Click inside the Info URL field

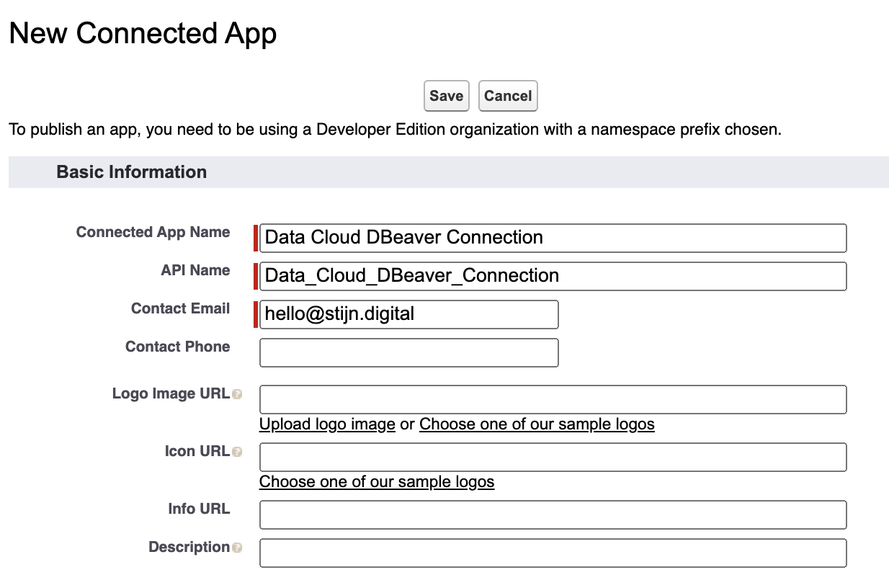553,514
